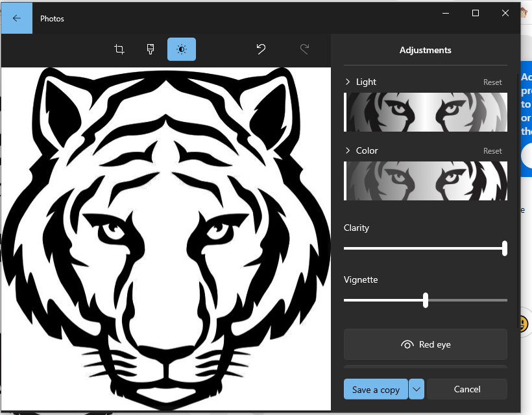Redo the last edit

tap(304, 49)
